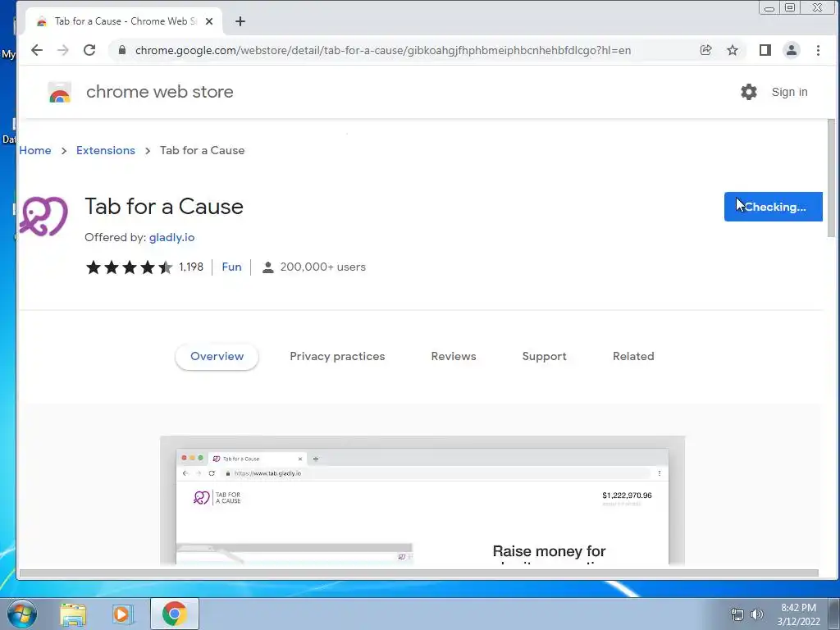Click the Chrome Web Store logo
This screenshot has width=840, height=630.
coord(59,92)
